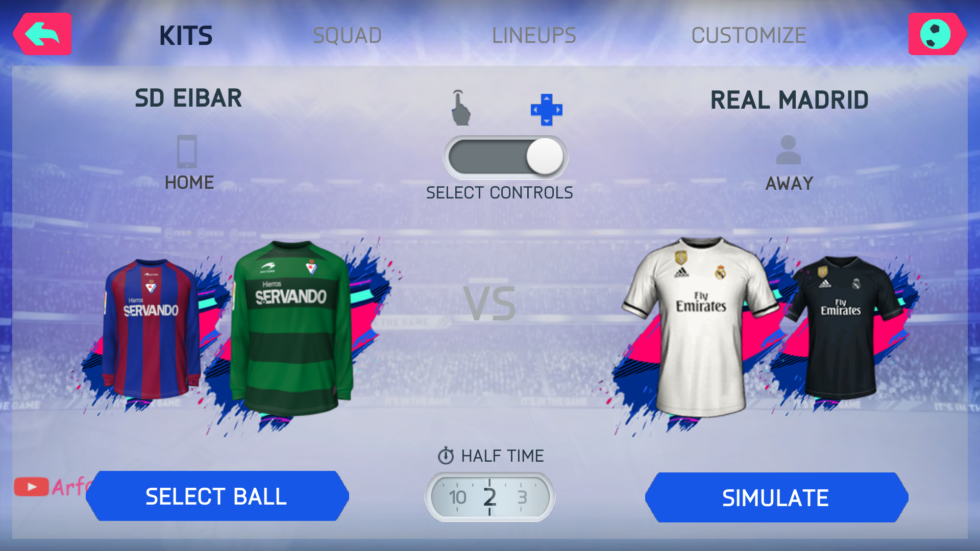
Task: Switch to the LINEUPS tab
Action: pos(534,36)
